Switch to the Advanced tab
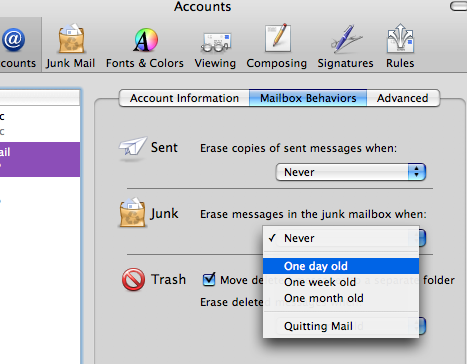 (x=403, y=98)
